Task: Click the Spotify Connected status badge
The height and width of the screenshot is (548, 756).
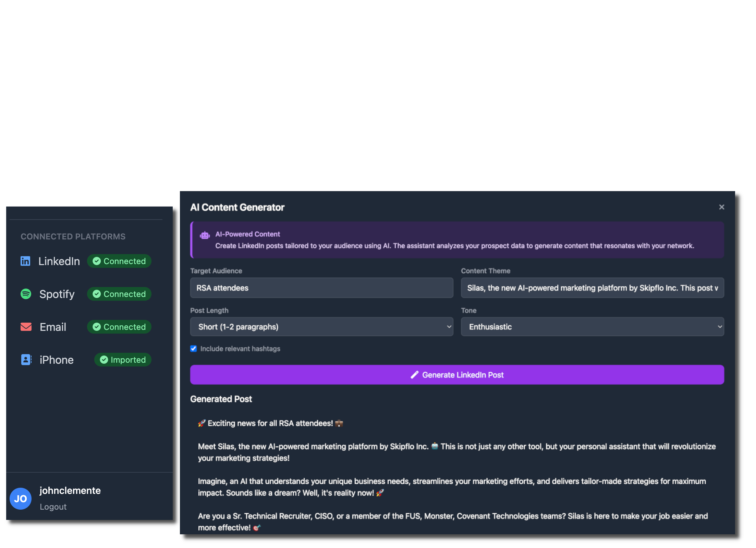Action: coord(119,294)
